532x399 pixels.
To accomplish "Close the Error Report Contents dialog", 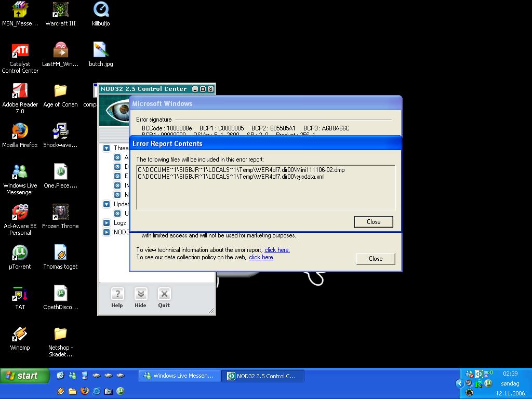I will pyautogui.click(x=373, y=222).
